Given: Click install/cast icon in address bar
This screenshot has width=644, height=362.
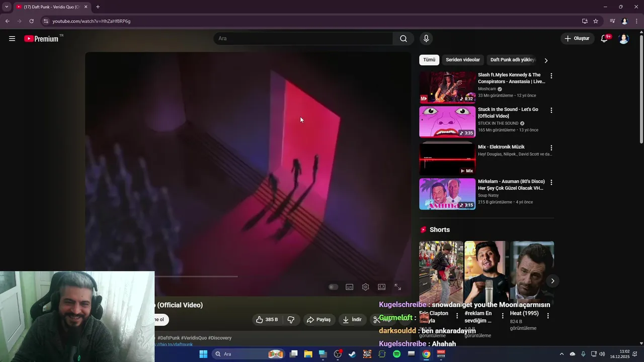Looking at the screenshot, I should point(585,21).
